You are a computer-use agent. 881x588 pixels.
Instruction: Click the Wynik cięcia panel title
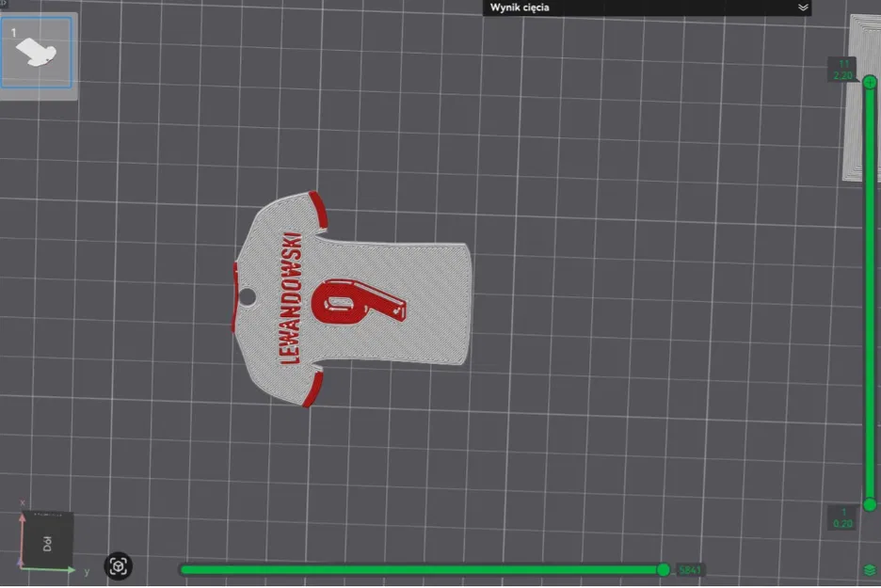point(520,8)
